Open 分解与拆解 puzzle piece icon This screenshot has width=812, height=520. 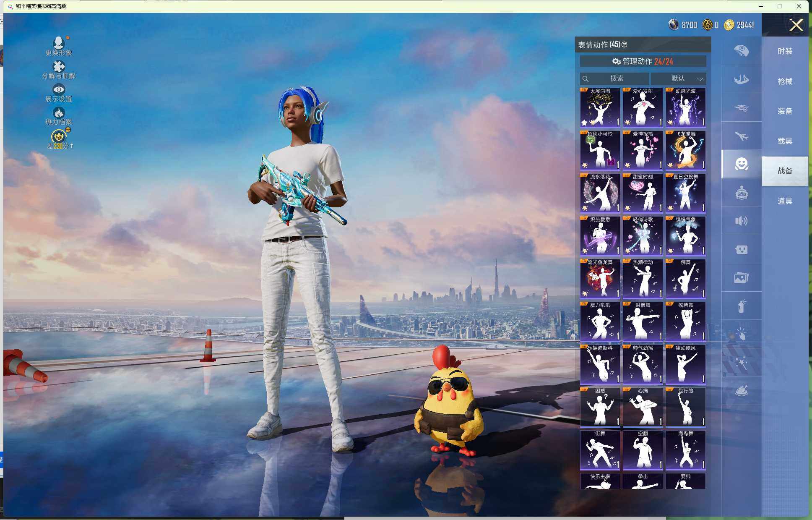click(59, 66)
